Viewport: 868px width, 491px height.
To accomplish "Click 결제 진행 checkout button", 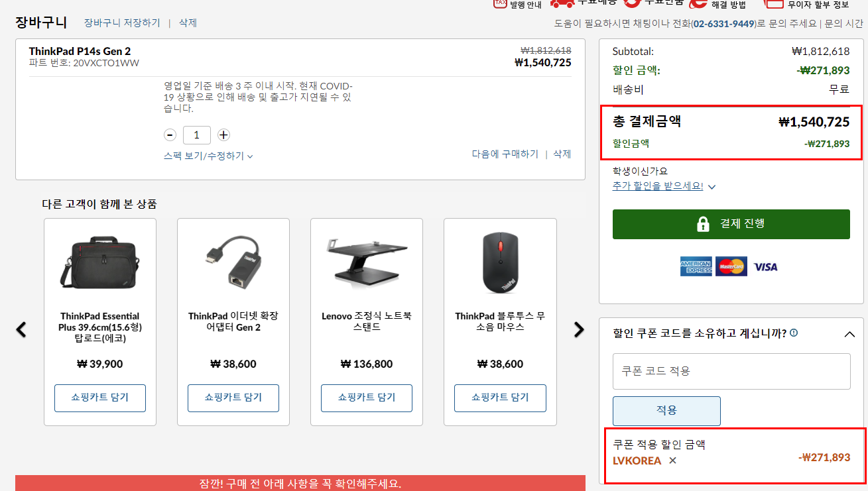I will [731, 224].
